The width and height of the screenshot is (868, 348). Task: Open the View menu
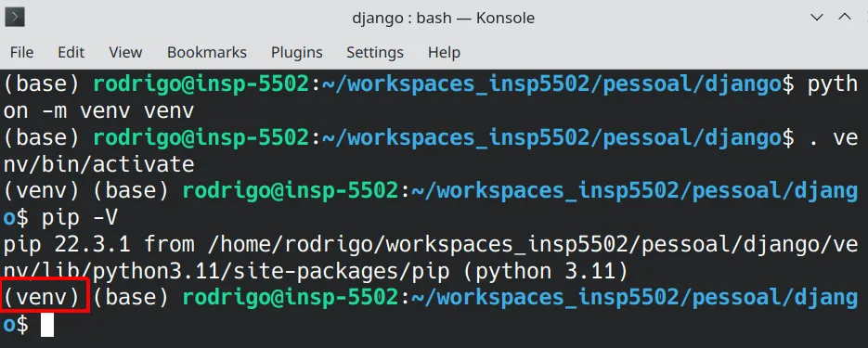click(125, 53)
